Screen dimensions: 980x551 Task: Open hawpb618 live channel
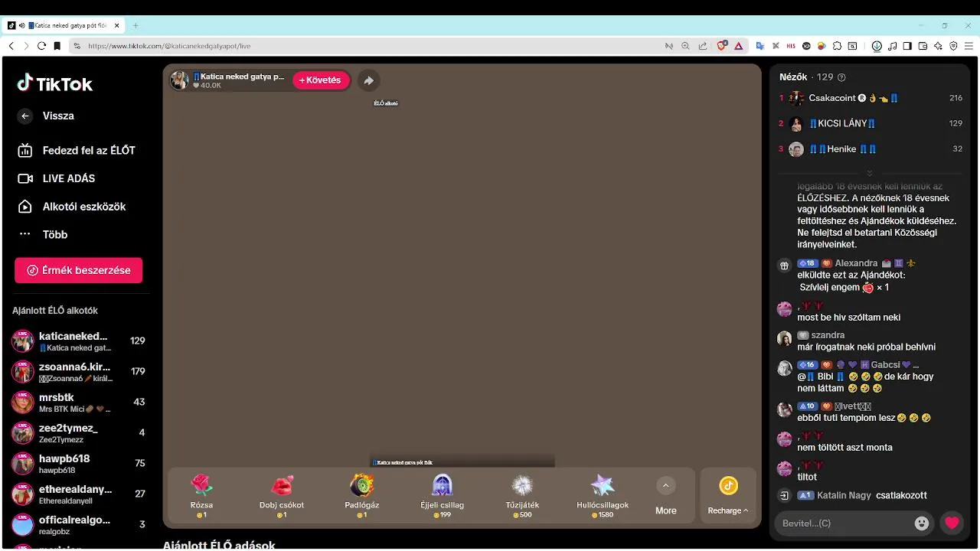pos(78,464)
